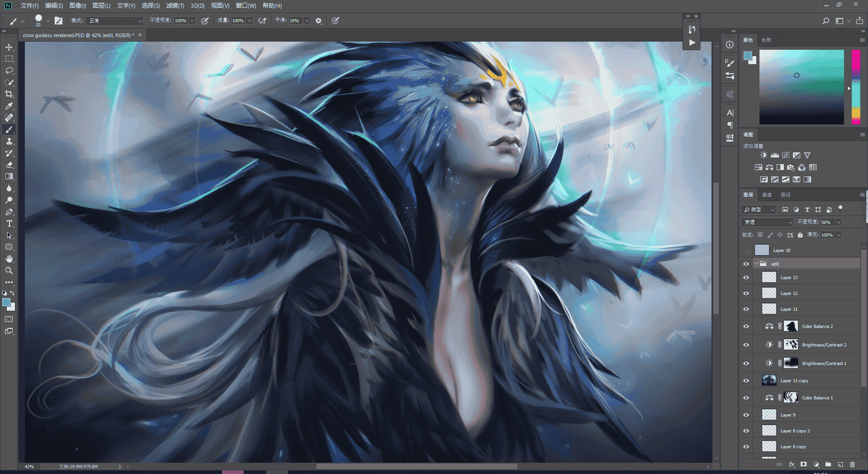Screen dimensions: 868x474
Task: Add a Brightness/Contrast adjustment from panel
Action: click(x=764, y=155)
